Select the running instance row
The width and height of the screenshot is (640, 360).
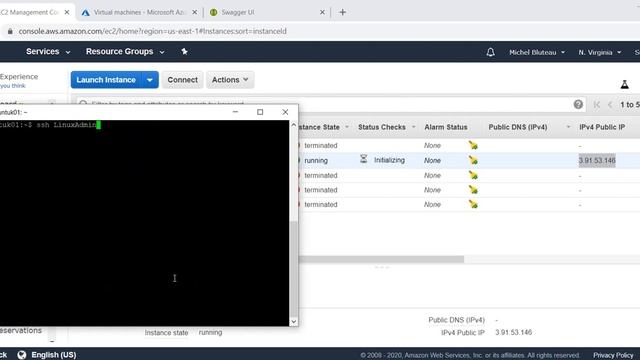point(469,160)
